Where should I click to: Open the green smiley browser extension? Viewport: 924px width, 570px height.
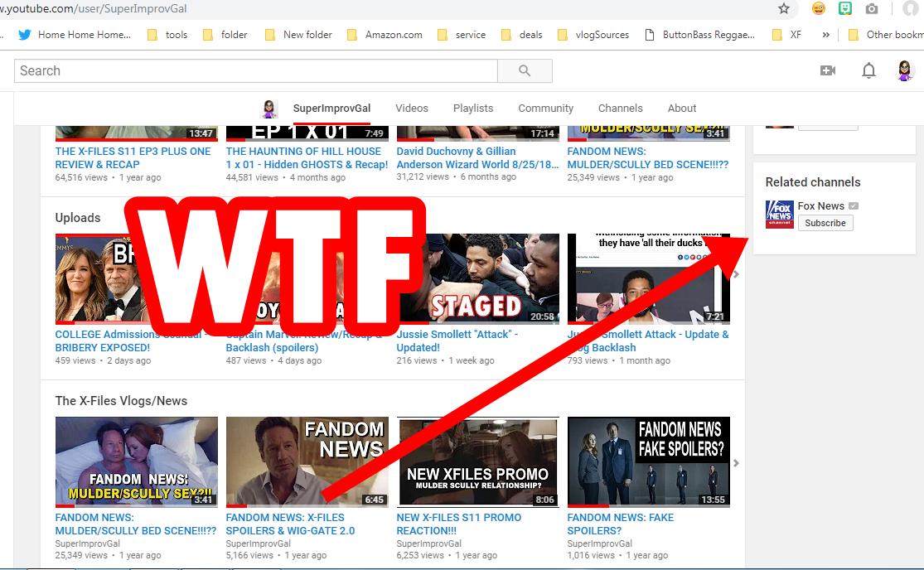coord(845,8)
